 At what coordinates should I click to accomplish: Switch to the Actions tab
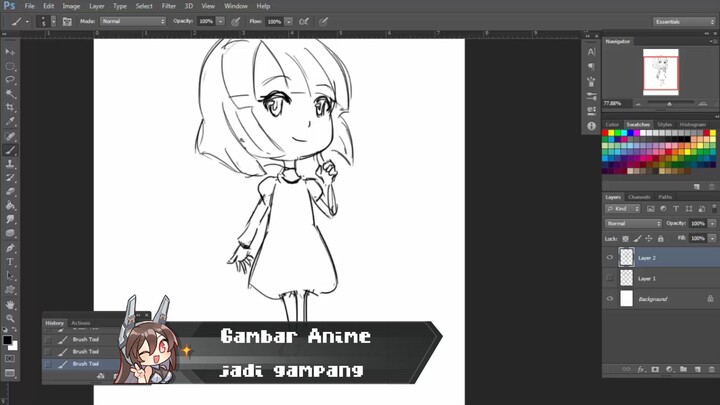[81, 323]
